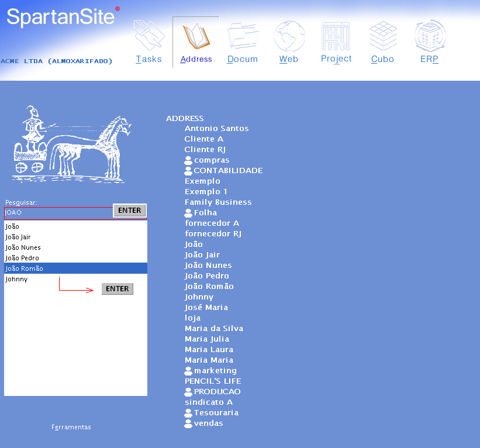Open the ERP building icon

(x=430, y=36)
